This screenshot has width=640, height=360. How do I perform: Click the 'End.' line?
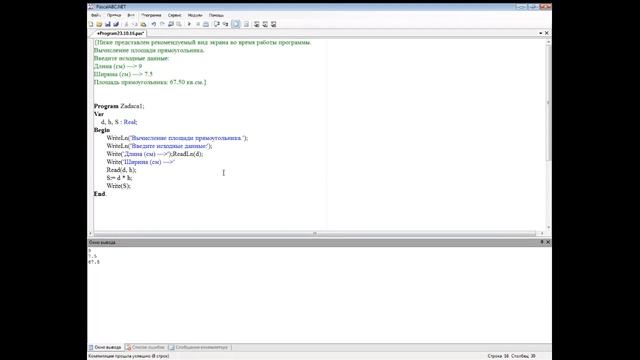(x=100, y=194)
